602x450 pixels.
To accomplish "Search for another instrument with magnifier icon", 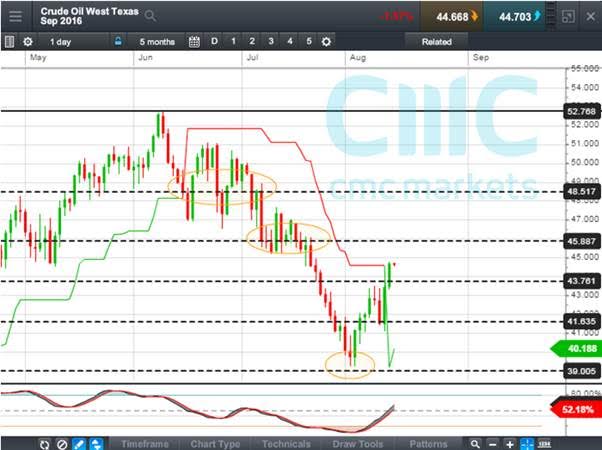I will pos(150,16).
